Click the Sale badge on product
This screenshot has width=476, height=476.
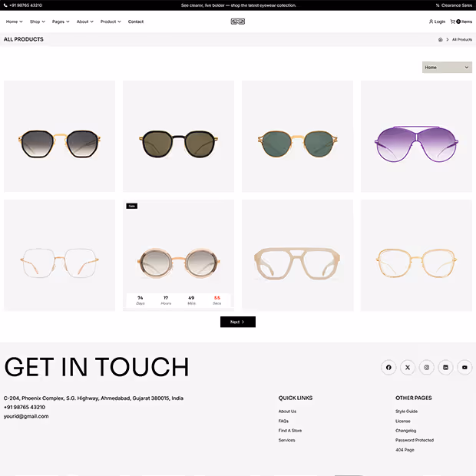pos(132,206)
